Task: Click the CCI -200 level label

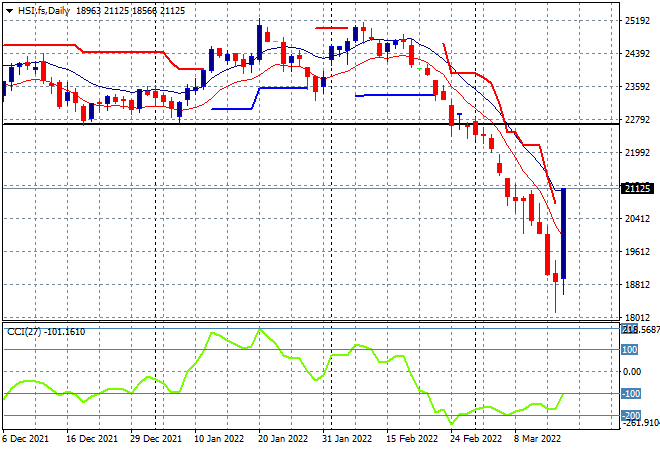Action: (x=631, y=415)
